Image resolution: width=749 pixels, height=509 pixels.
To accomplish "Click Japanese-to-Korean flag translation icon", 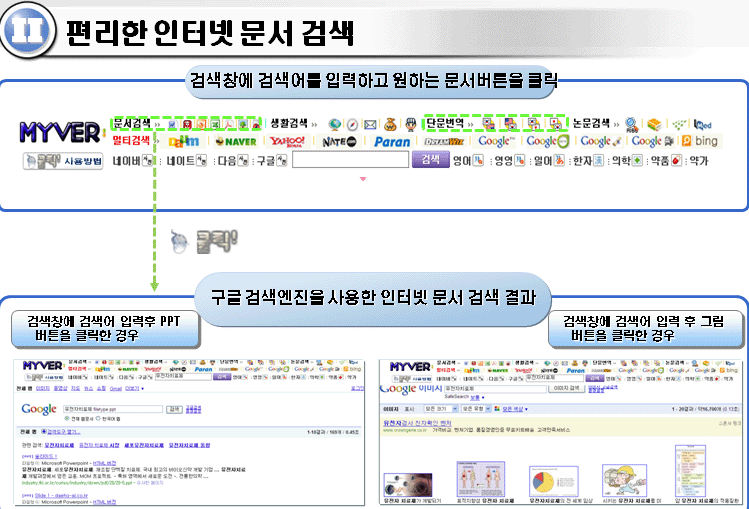I will click(555, 124).
